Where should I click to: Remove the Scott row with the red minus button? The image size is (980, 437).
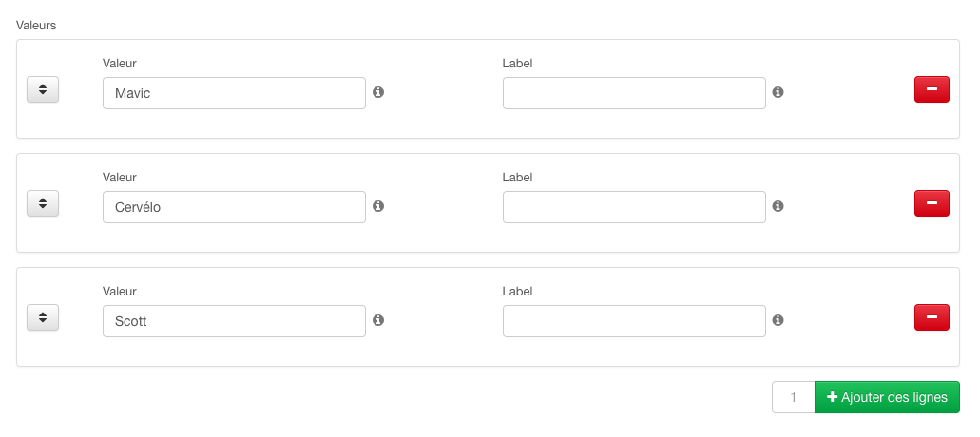click(x=932, y=317)
